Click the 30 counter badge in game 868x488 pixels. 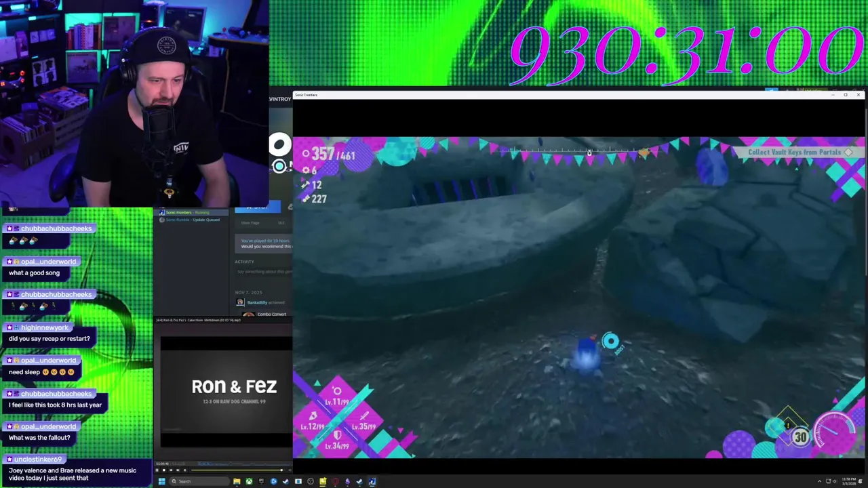pos(801,437)
